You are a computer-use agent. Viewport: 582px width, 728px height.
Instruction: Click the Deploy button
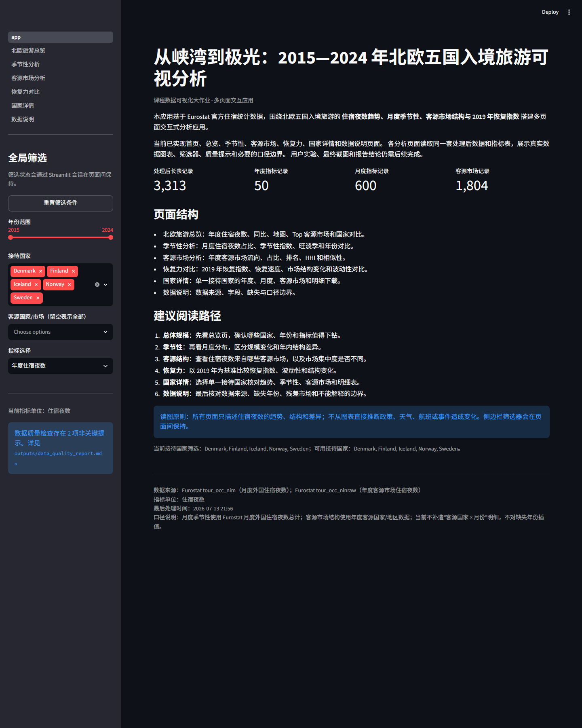click(x=550, y=12)
